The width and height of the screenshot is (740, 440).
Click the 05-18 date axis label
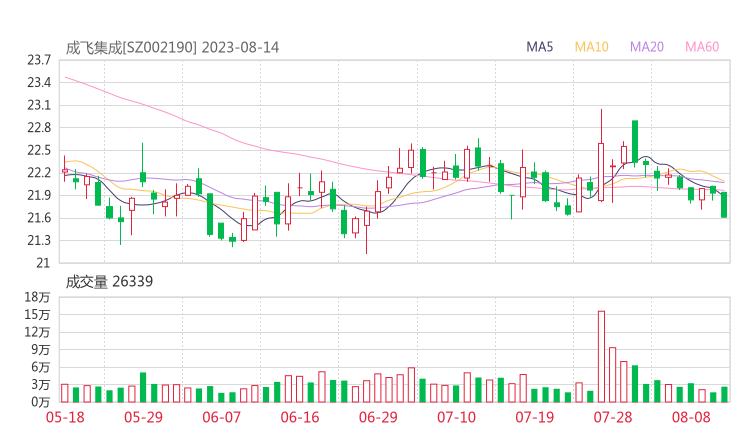point(65,417)
